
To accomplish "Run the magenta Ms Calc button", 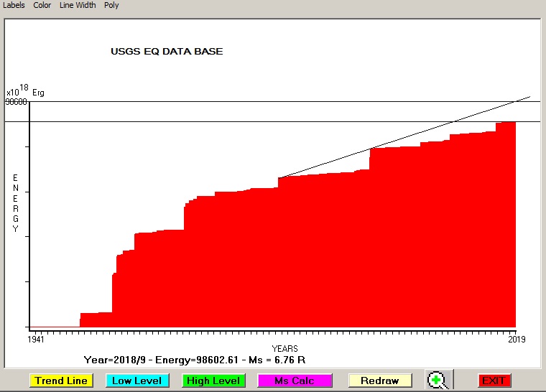I will (293, 381).
